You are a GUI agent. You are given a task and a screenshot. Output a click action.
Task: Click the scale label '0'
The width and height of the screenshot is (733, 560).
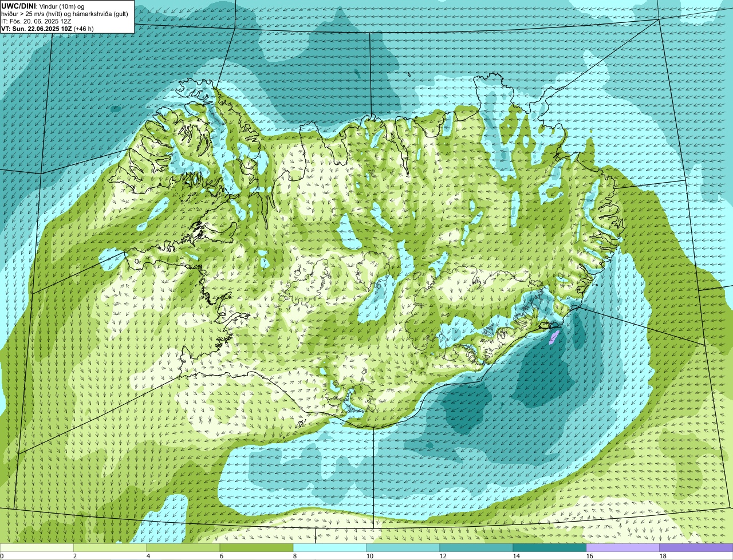tap(2, 556)
